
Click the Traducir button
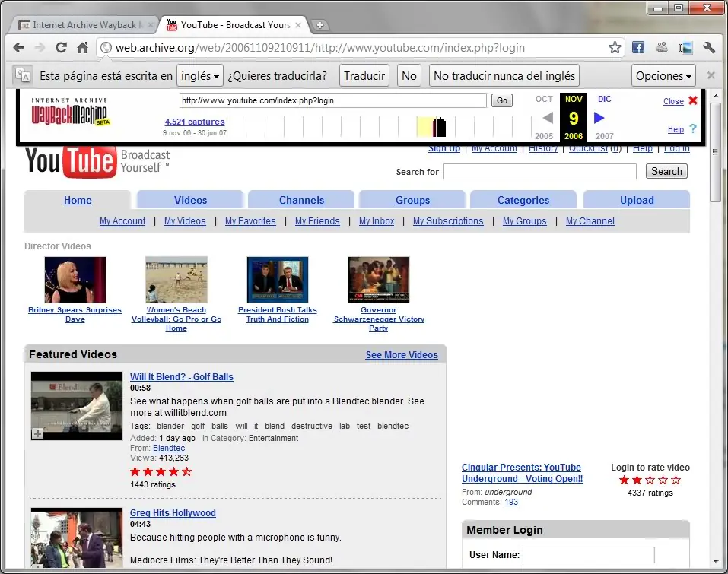click(x=364, y=75)
